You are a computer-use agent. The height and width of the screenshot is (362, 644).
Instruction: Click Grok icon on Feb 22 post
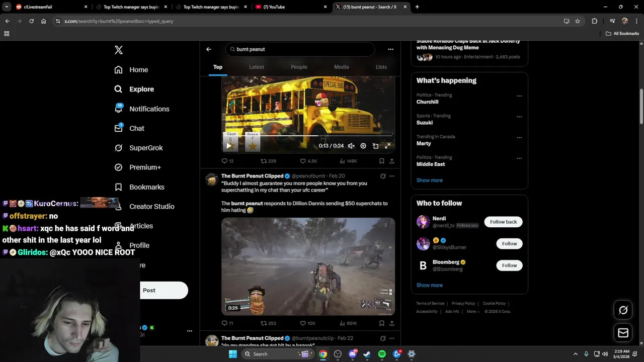click(383, 338)
